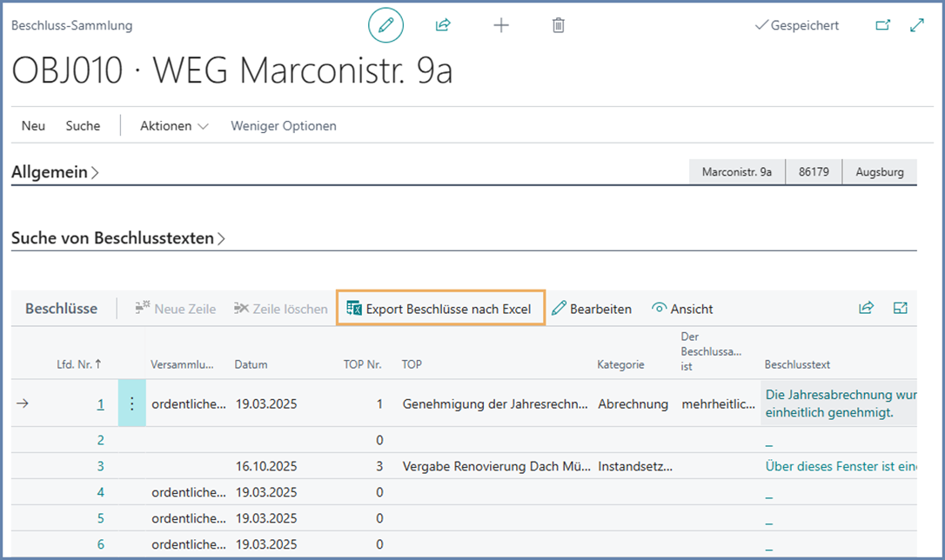
Task: Open page in new window icon
Action: (x=883, y=25)
